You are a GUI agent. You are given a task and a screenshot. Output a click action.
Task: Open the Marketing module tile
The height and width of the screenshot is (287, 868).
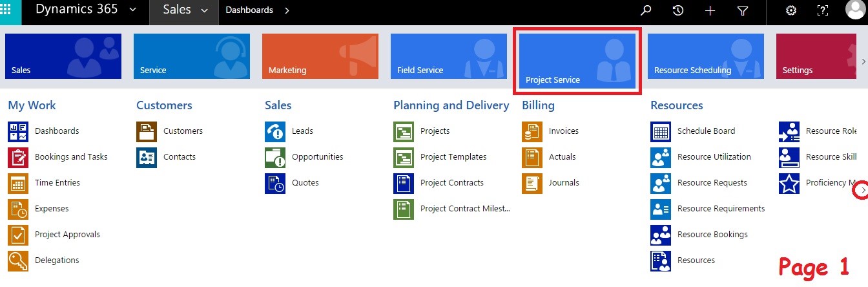coord(320,56)
